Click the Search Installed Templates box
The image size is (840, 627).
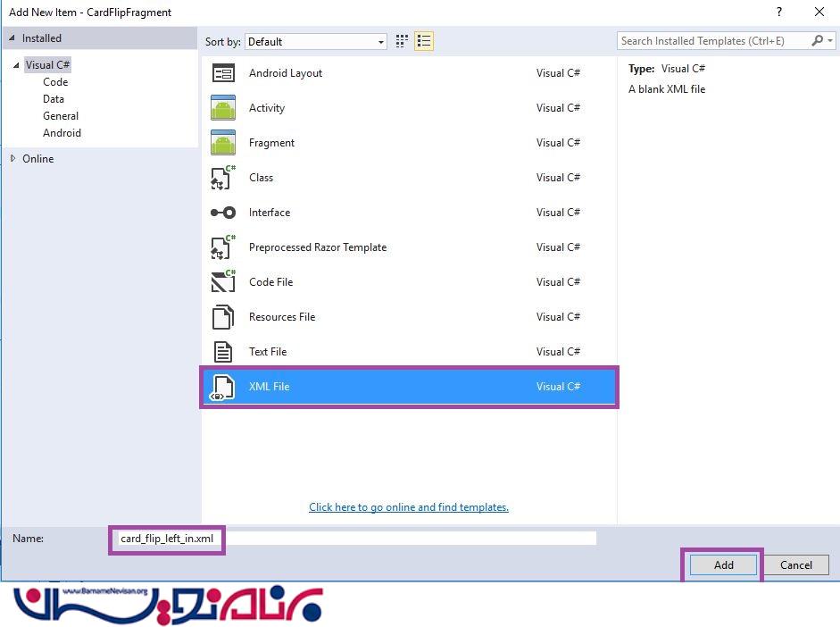coord(714,41)
